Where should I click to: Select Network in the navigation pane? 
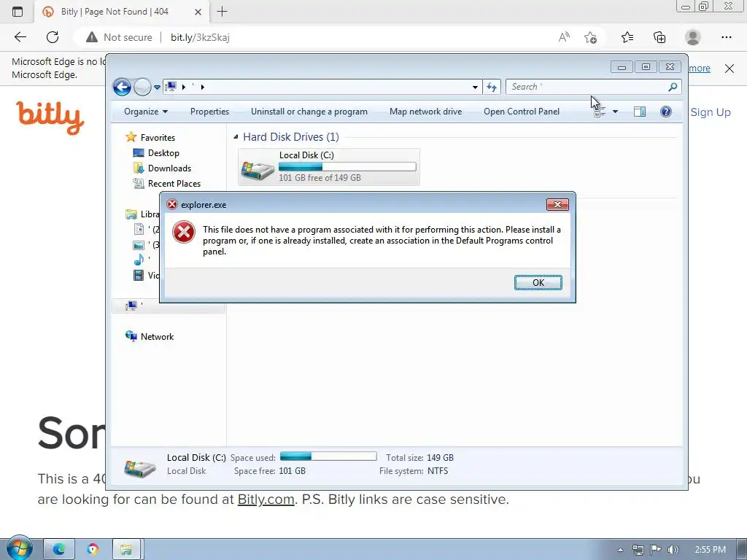157,337
